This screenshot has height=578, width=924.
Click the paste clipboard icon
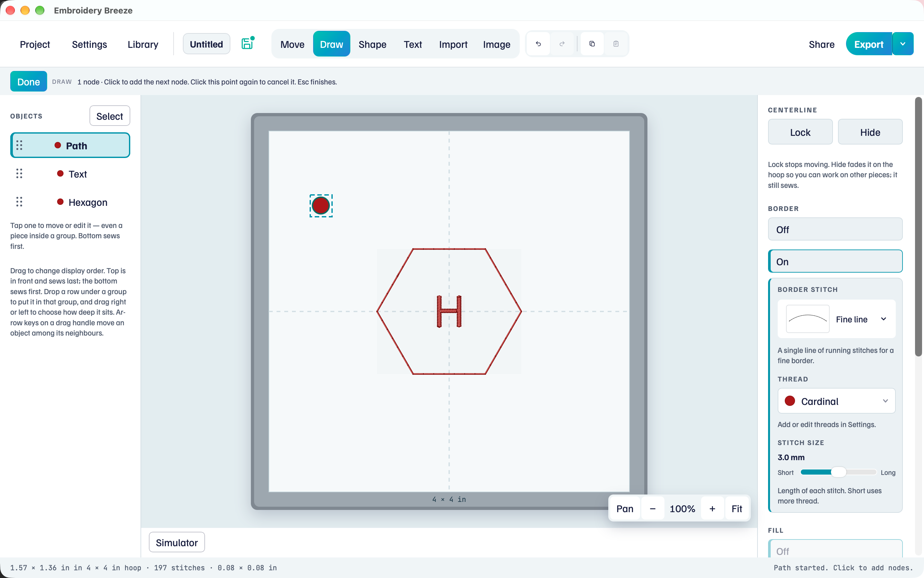[x=616, y=44]
